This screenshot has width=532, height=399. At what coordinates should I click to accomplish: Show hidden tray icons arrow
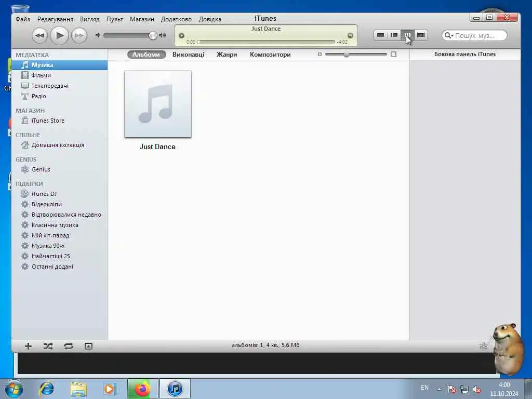tap(440, 390)
